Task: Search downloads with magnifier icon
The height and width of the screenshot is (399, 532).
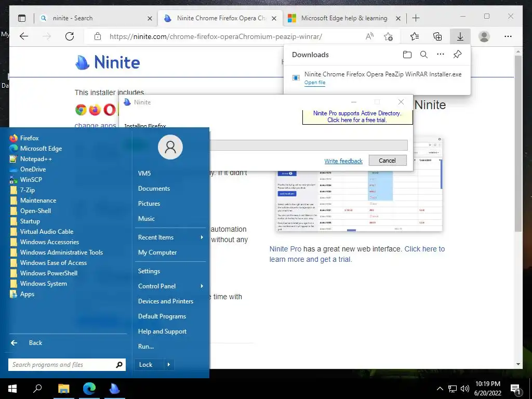Action: pyautogui.click(x=424, y=54)
